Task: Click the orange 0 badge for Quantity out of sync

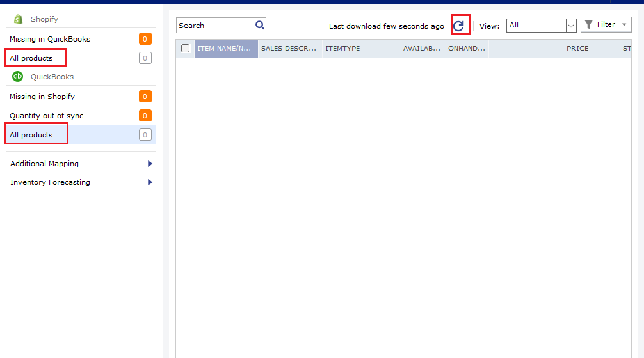Action: 145,116
